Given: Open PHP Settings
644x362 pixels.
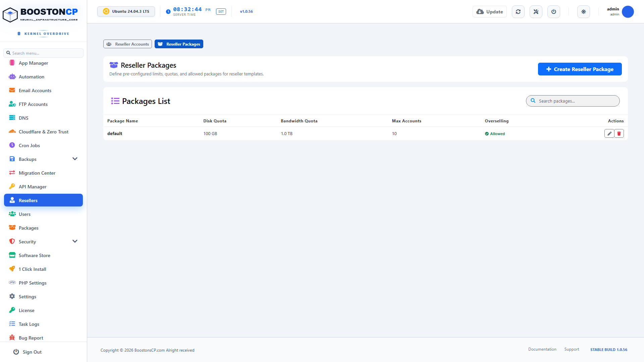Looking at the screenshot, I should pyautogui.click(x=43, y=283).
